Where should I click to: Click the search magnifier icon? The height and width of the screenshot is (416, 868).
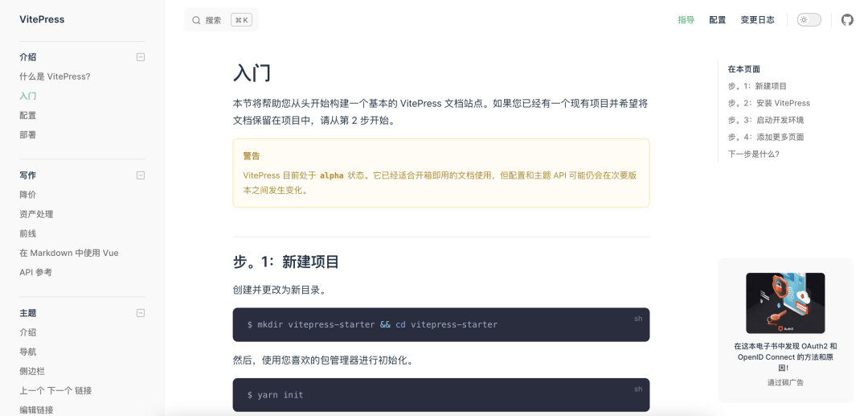coord(196,20)
